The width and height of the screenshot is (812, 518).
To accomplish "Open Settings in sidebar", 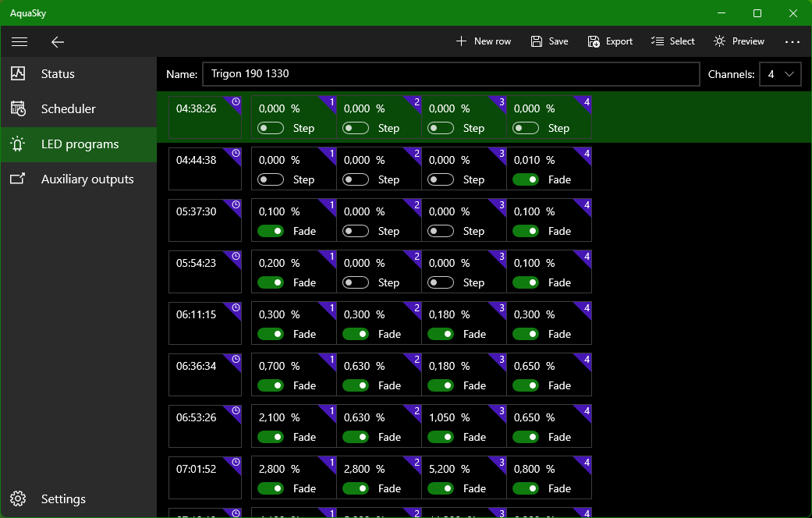I will (x=63, y=499).
